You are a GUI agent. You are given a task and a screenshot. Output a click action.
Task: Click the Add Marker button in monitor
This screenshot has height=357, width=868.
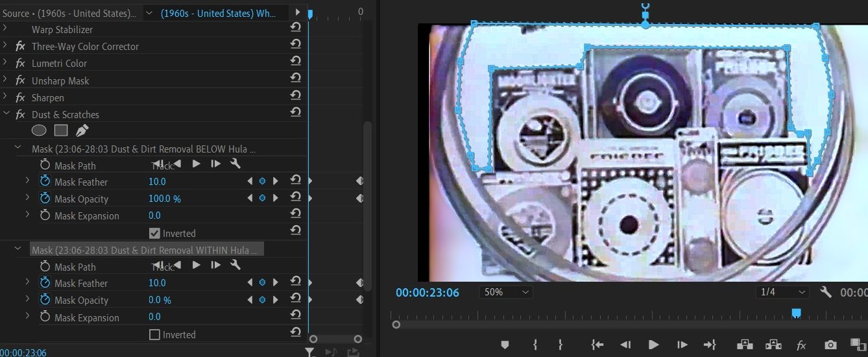505,345
